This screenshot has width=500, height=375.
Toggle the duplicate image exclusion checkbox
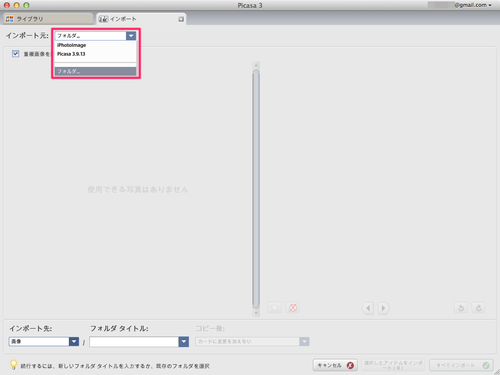(x=15, y=54)
